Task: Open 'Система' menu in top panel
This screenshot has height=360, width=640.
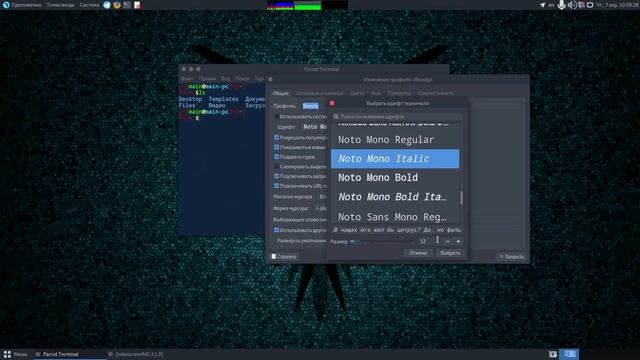Action: tap(89, 5)
